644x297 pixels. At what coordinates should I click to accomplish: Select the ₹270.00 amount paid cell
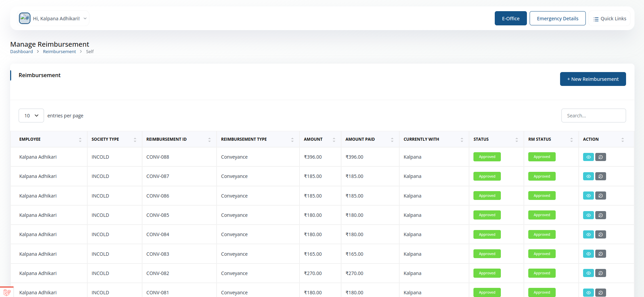point(370,273)
